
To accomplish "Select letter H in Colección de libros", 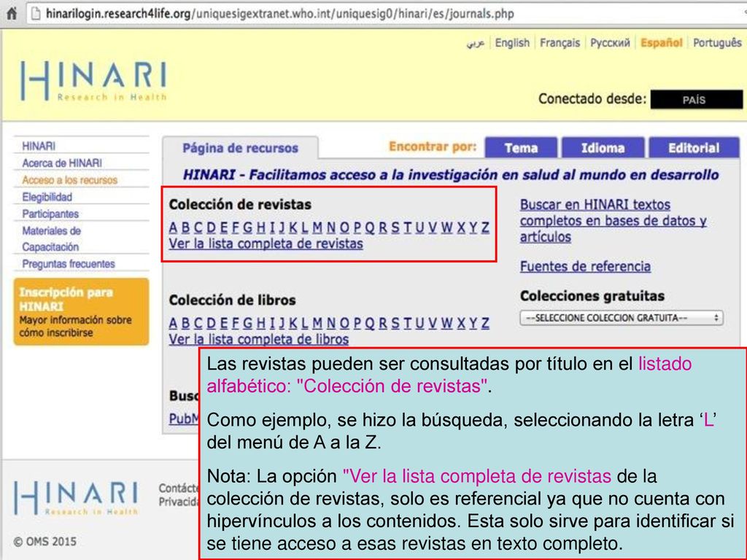I will 260,323.
